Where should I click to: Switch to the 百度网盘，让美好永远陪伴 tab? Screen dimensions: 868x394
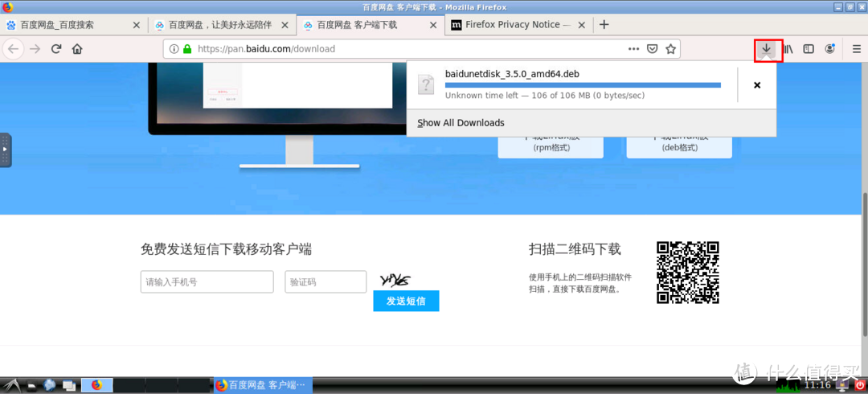[x=222, y=25]
